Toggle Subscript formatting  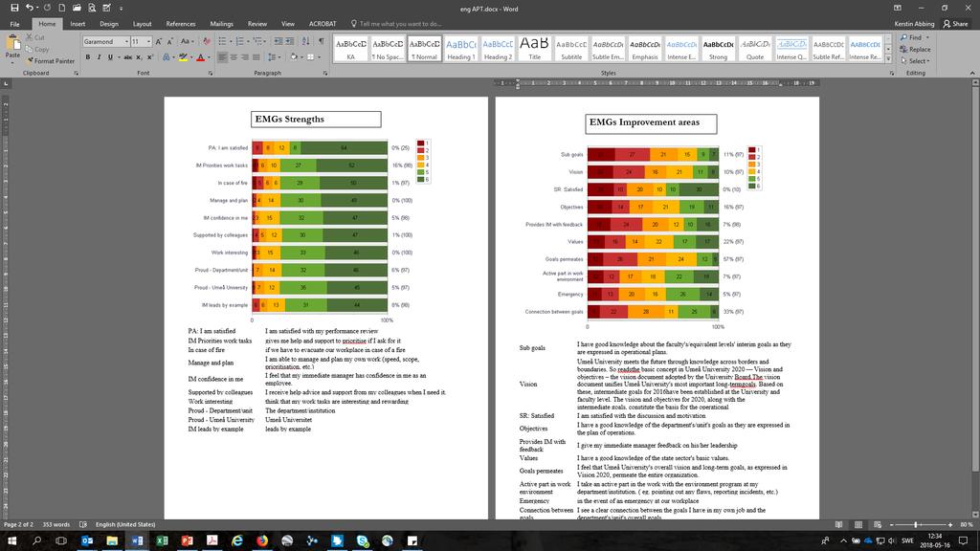(x=139, y=57)
